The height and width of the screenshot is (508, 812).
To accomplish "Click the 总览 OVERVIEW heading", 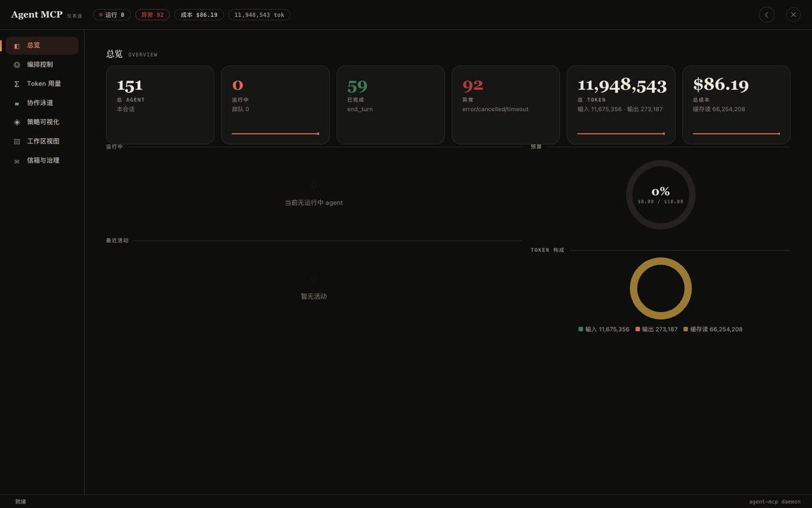I will click(132, 54).
